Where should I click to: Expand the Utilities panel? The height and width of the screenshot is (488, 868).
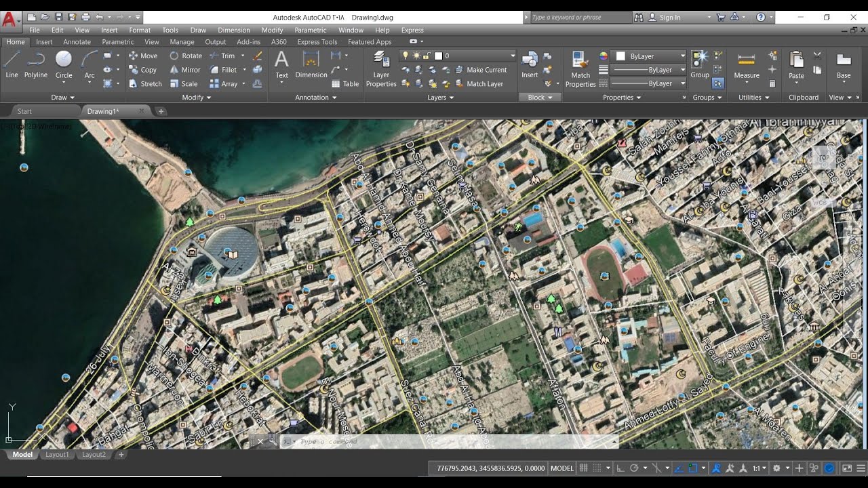pos(754,98)
